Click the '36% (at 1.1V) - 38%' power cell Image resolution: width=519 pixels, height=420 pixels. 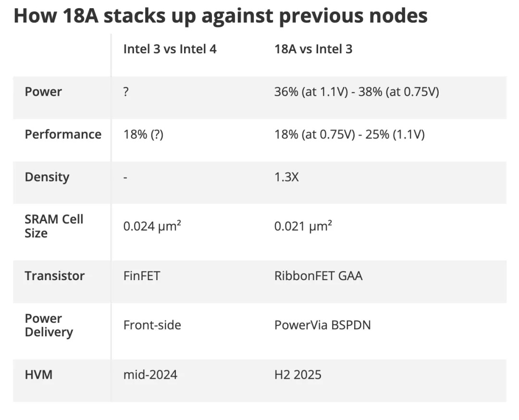[357, 92]
